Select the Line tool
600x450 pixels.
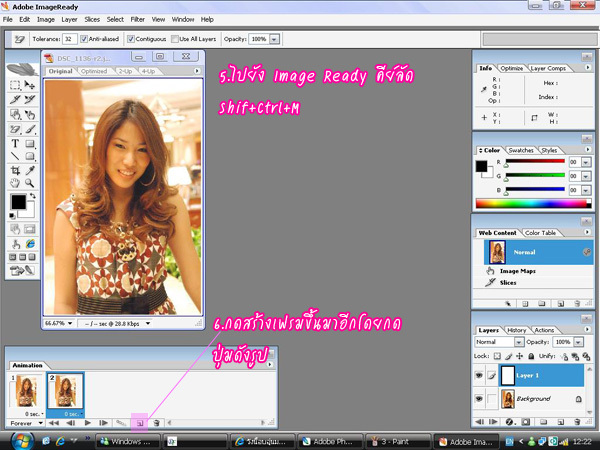point(15,156)
